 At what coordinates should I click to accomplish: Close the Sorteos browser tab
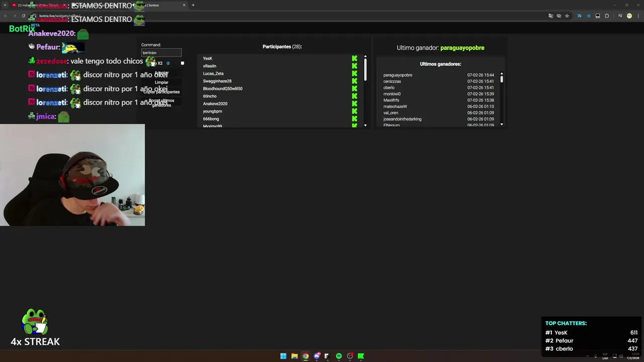point(184,5)
